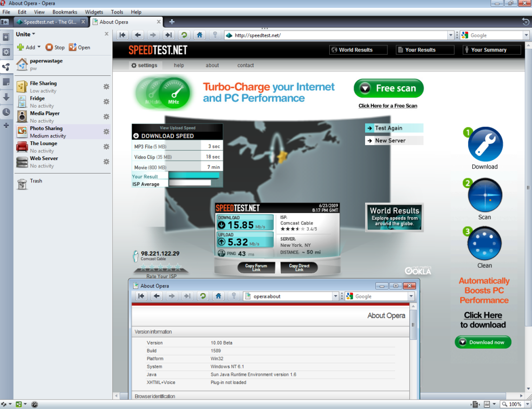
Task: Select the Unite panel icon in the left strip
Action: point(6,67)
